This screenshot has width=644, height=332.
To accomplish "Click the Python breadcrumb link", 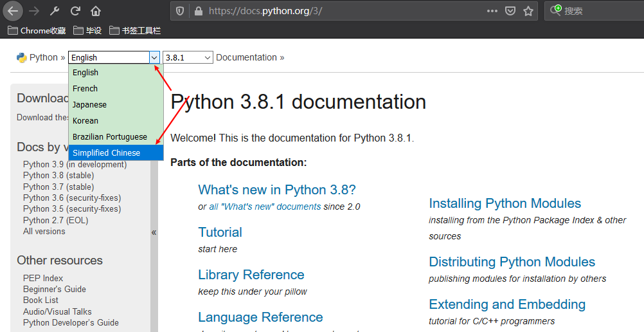I will (x=44, y=58).
